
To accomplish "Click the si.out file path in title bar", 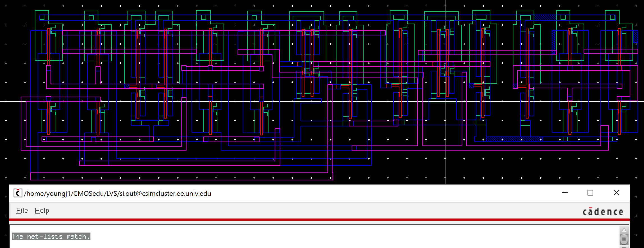I will click(x=118, y=194).
